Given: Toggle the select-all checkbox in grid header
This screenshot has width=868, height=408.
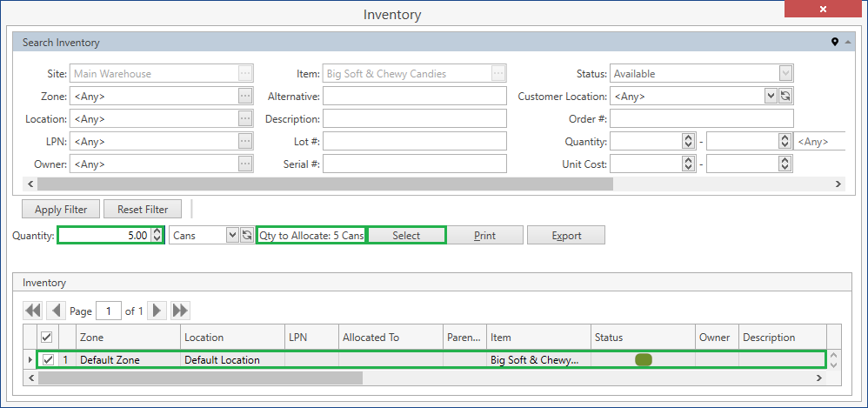Looking at the screenshot, I should [x=48, y=338].
